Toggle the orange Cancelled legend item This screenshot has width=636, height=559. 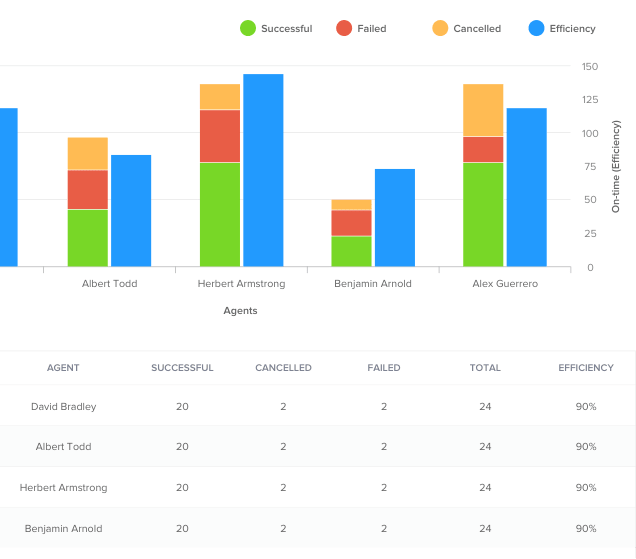coord(466,29)
